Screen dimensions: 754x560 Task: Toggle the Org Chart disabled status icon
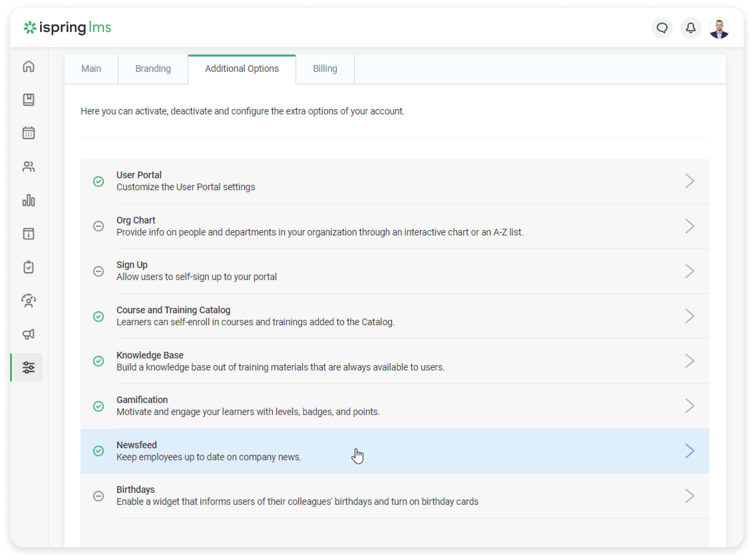[x=98, y=226]
